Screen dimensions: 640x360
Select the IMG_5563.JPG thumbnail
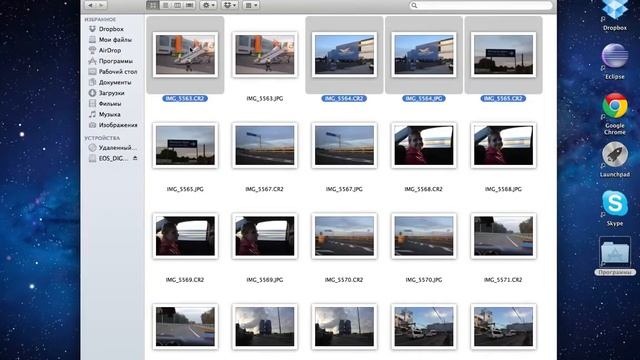point(265,55)
